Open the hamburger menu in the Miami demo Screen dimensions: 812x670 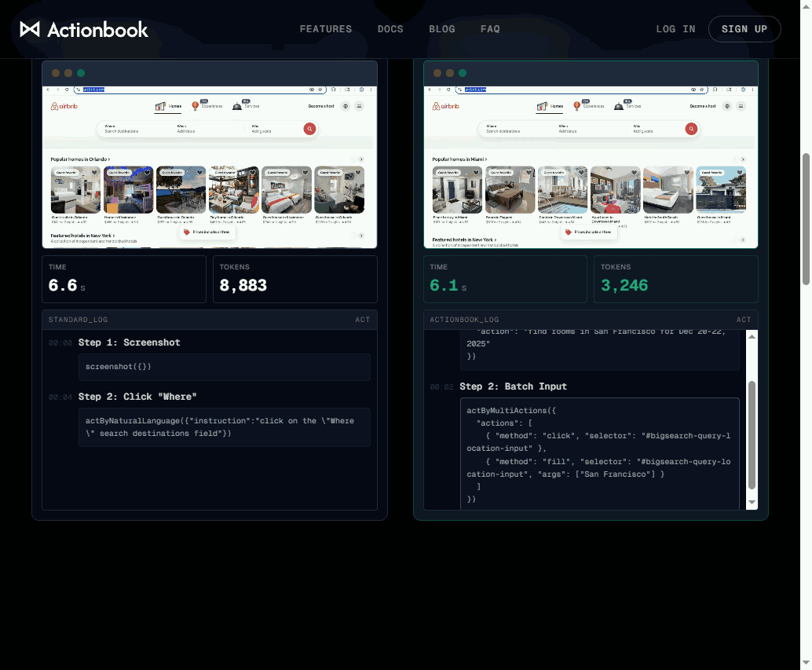741,106
